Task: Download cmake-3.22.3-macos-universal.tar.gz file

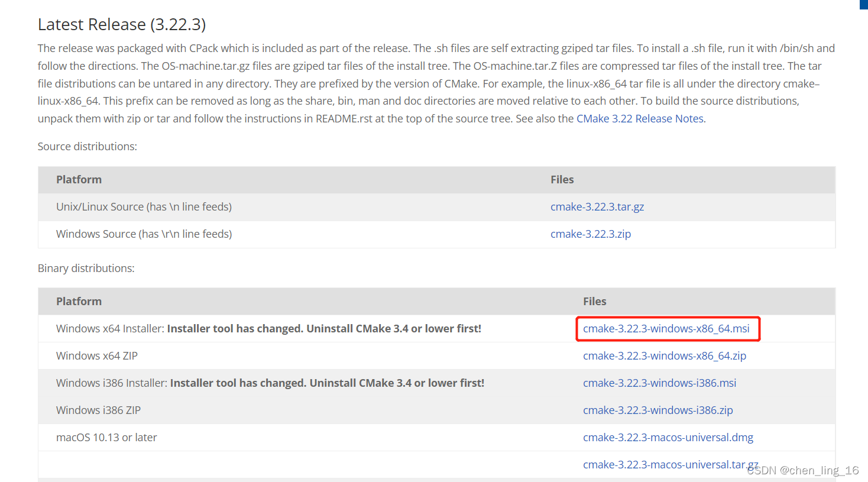Action: point(671,465)
